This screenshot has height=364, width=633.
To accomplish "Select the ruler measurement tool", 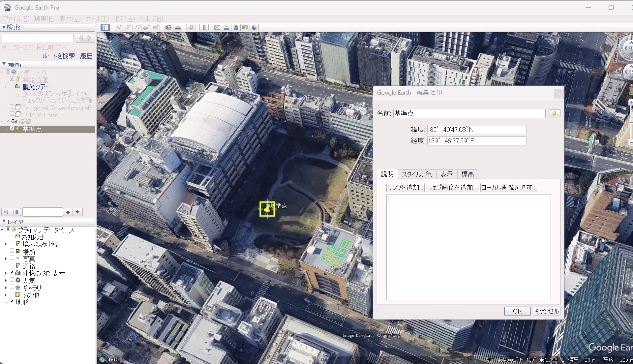I will [x=204, y=27].
